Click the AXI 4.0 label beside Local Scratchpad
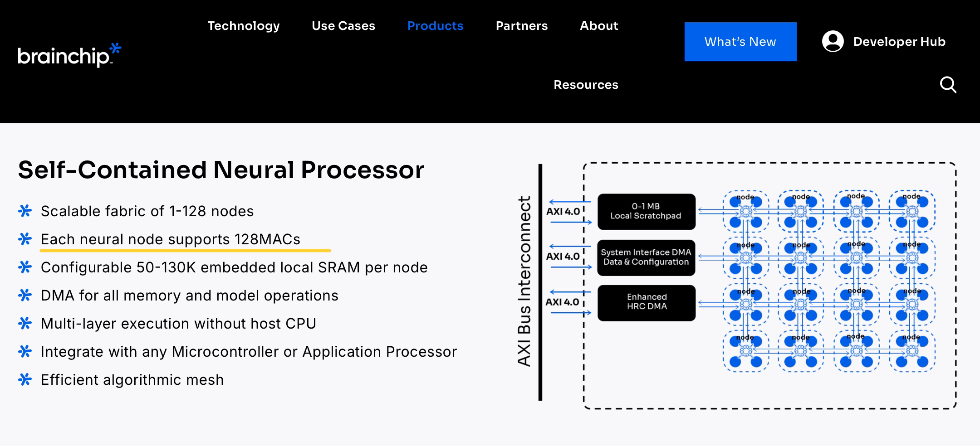The width and height of the screenshot is (980, 446). pos(563,212)
